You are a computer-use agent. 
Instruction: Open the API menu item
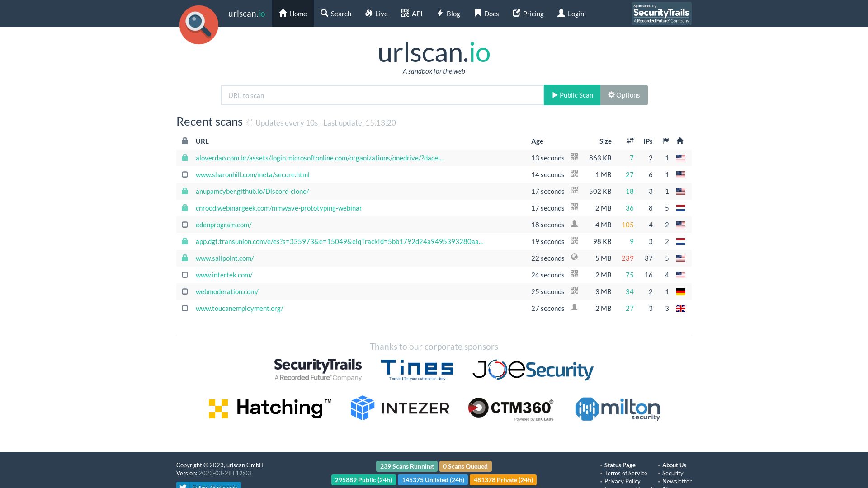(x=412, y=14)
